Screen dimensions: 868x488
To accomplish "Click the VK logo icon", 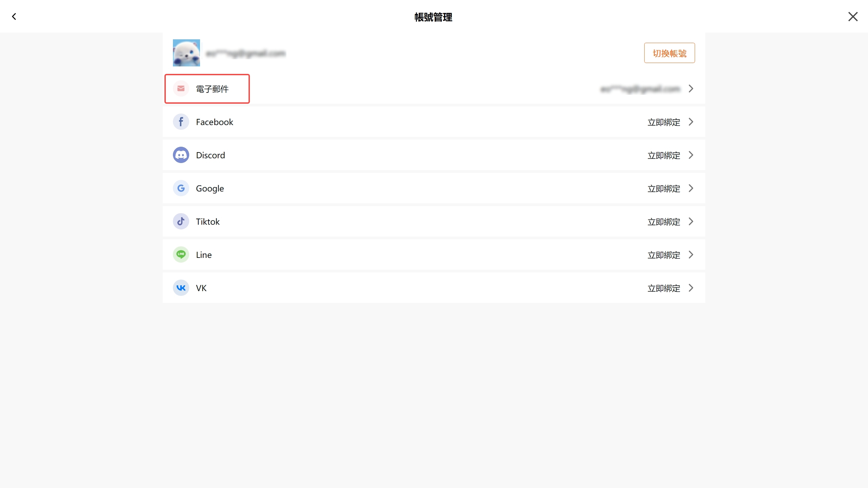I will coord(181,288).
